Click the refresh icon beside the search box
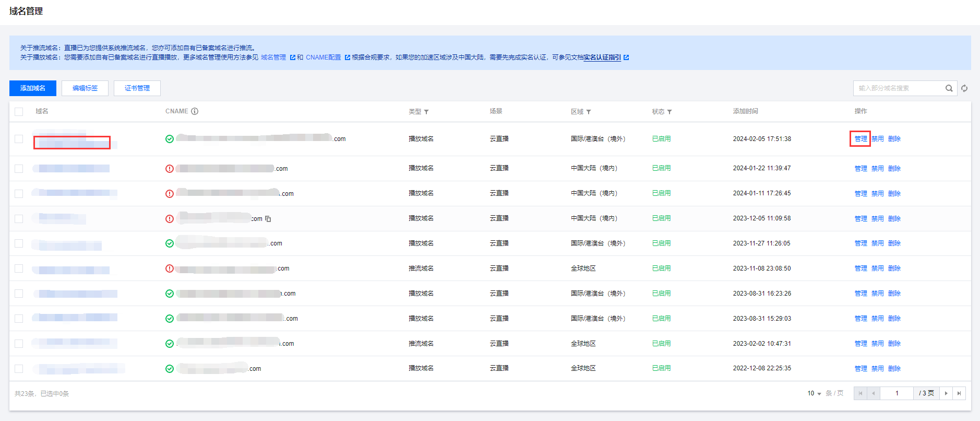The height and width of the screenshot is (421, 980). click(964, 88)
